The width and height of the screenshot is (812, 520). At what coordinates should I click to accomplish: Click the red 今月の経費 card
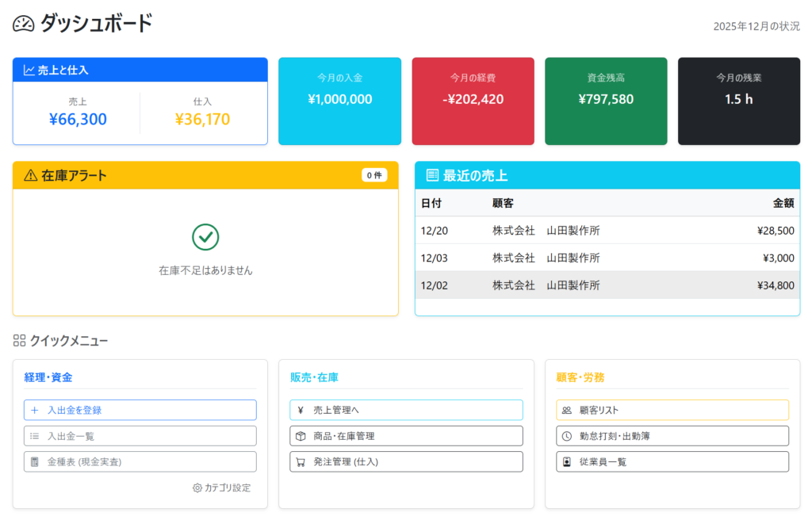pyautogui.click(x=473, y=101)
